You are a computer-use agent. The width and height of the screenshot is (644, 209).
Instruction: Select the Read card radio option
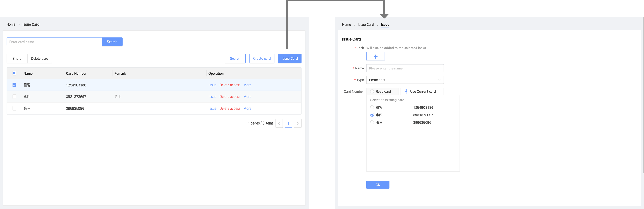[x=372, y=92]
